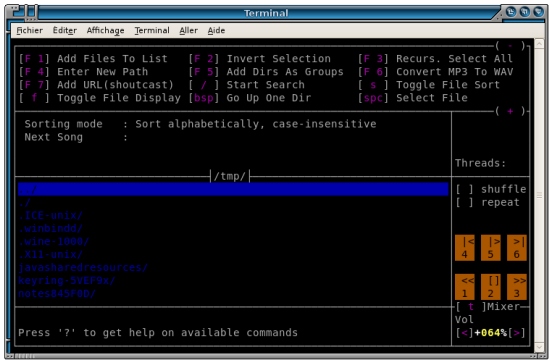Click the [F 6] Convert MP3 To WAV command
The image size is (550, 360).
tap(435, 72)
